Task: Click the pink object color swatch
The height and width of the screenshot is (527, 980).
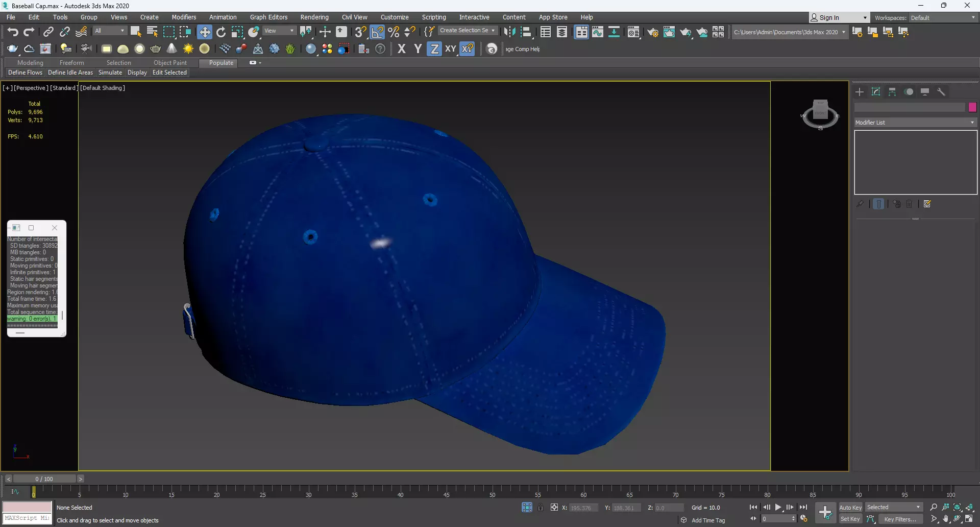Action: [x=972, y=107]
